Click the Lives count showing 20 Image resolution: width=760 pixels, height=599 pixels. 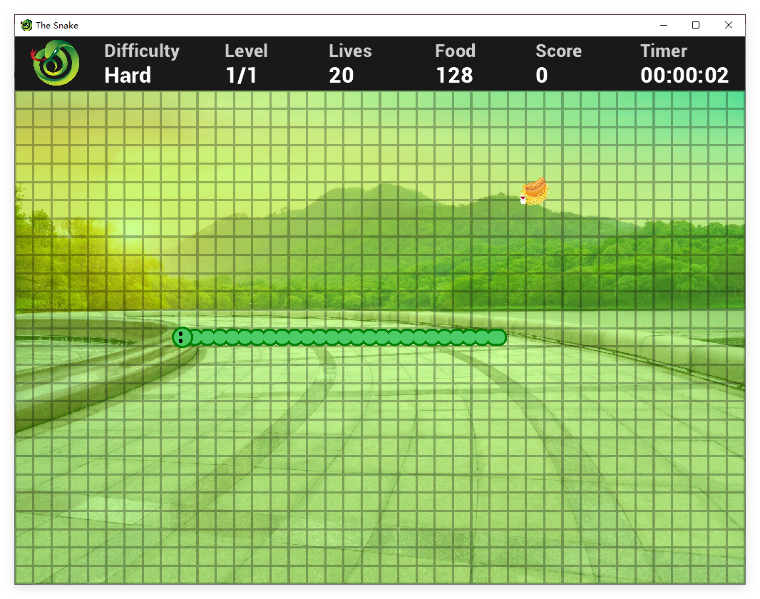[x=350, y=63]
